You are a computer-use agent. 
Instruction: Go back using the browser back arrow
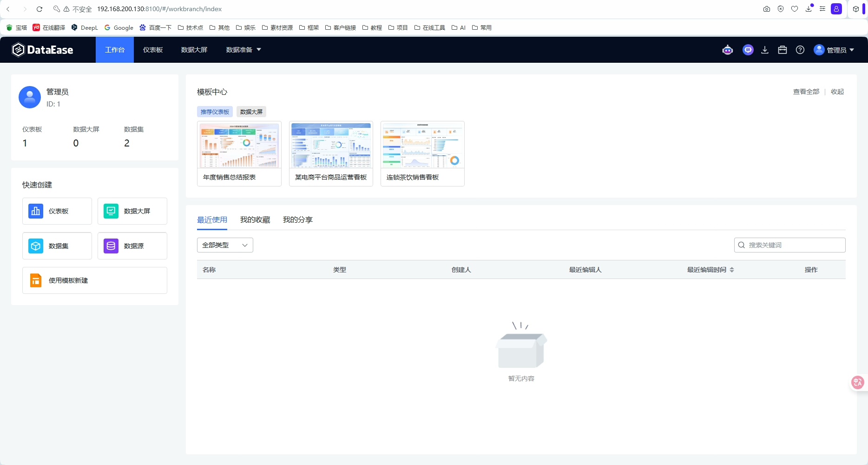click(8, 9)
